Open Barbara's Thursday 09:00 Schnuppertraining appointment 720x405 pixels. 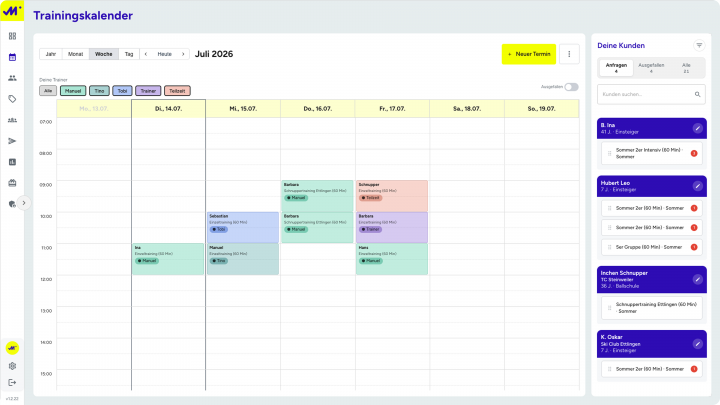[317, 196]
